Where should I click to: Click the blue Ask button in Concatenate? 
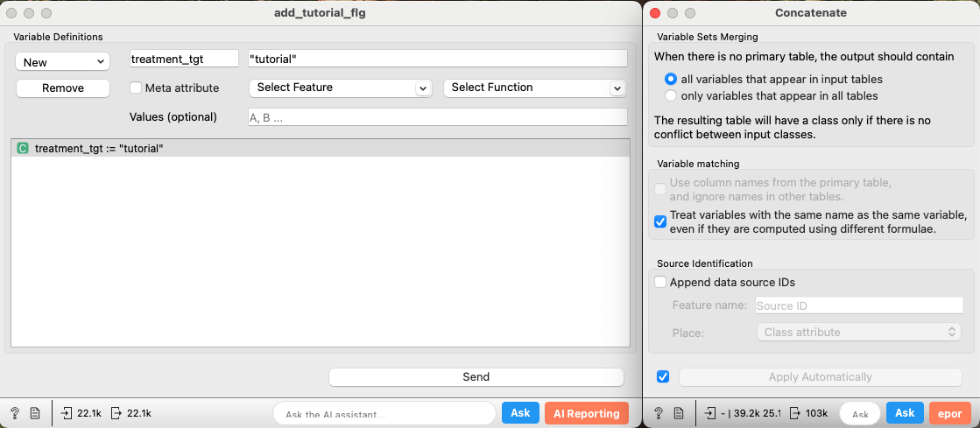click(x=905, y=413)
